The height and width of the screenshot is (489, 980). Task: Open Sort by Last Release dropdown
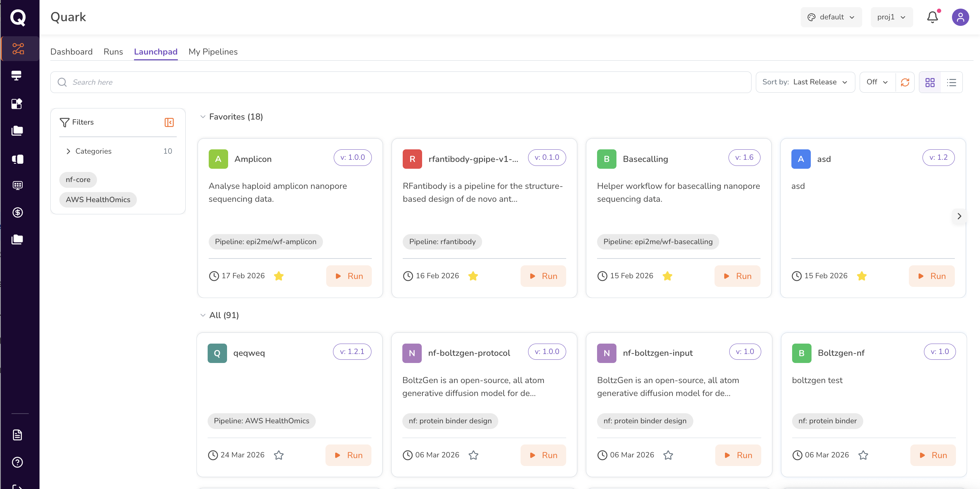pyautogui.click(x=805, y=82)
